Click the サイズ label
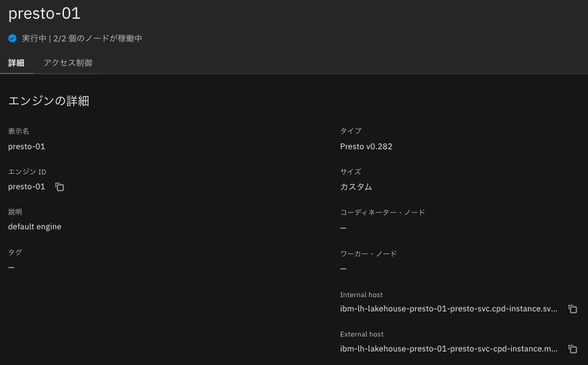The image size is (588, 365). (350, 172)
